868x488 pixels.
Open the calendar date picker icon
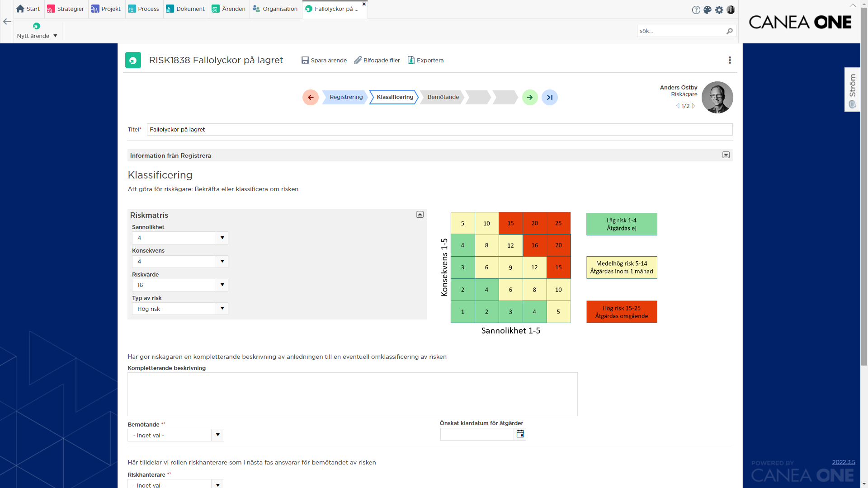[520, 434]
